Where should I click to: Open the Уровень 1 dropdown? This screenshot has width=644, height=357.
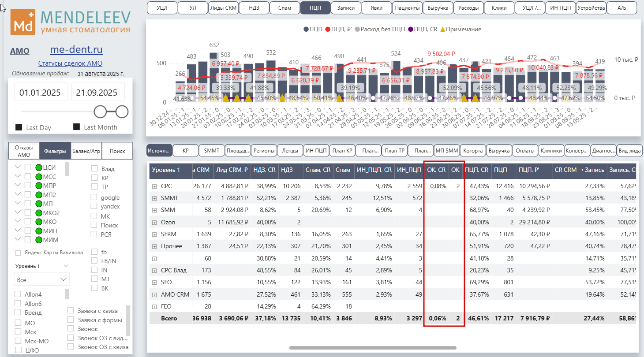click(41, 266)
